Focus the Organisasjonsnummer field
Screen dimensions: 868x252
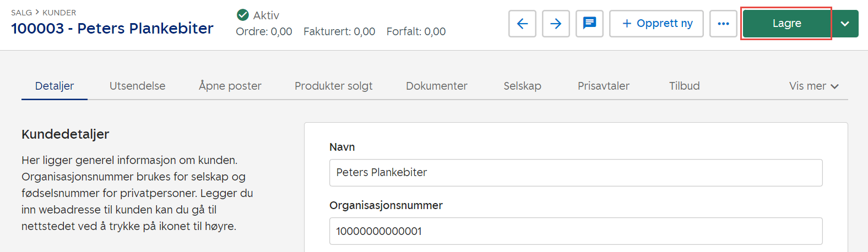click(x=576, y=231)
